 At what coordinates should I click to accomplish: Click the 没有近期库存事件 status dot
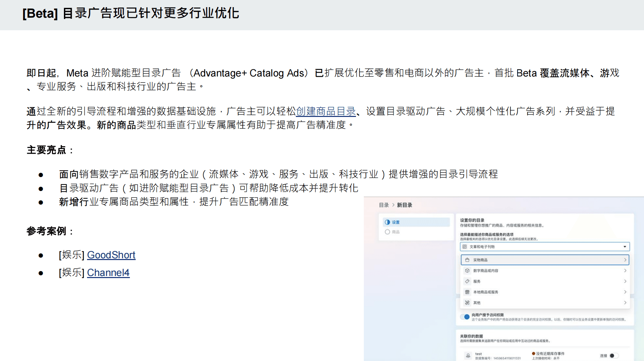[533, 354]
